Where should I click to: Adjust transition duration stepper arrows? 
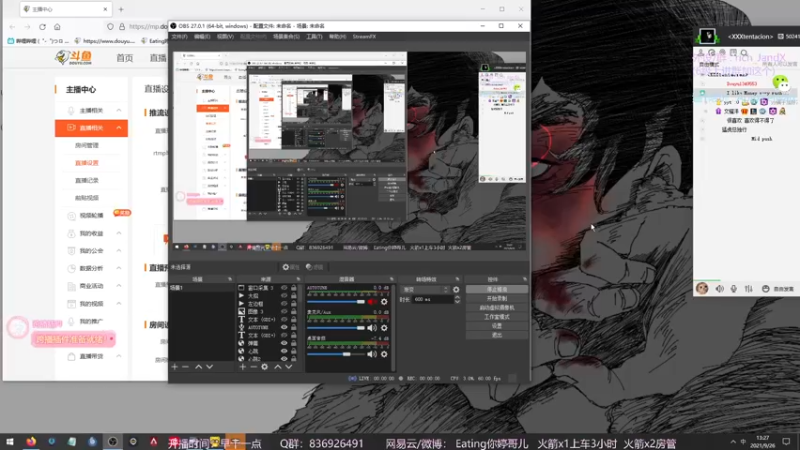coord(457,299)
